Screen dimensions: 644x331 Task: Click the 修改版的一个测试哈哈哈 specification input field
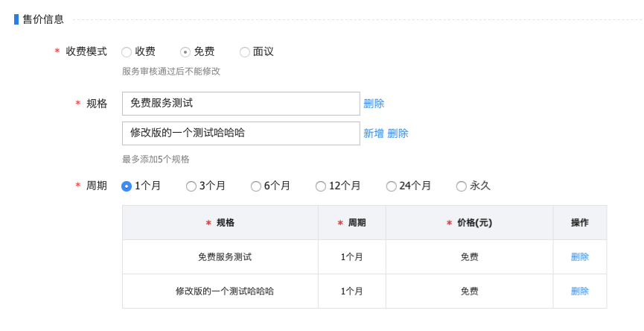click(x=240, y=133)
